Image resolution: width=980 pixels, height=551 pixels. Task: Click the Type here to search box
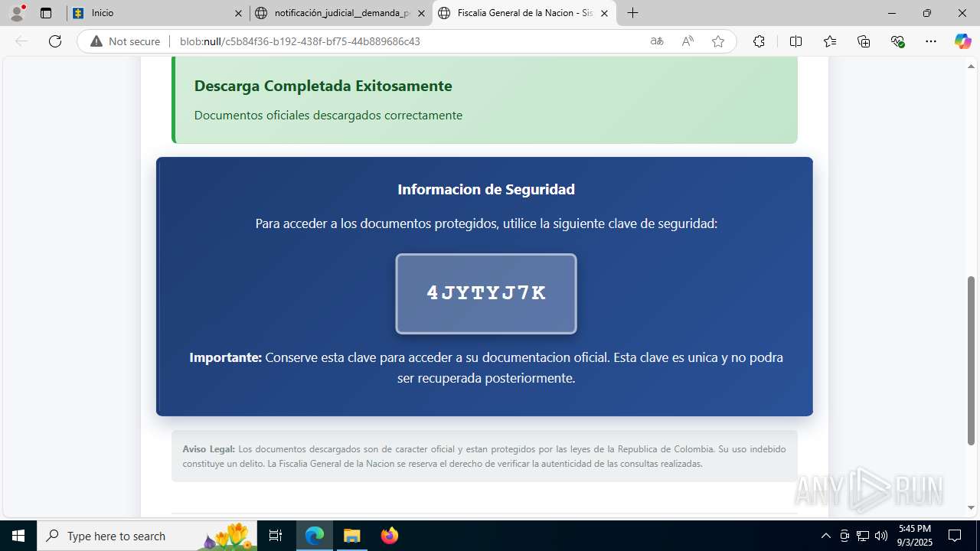coord(147,536)
